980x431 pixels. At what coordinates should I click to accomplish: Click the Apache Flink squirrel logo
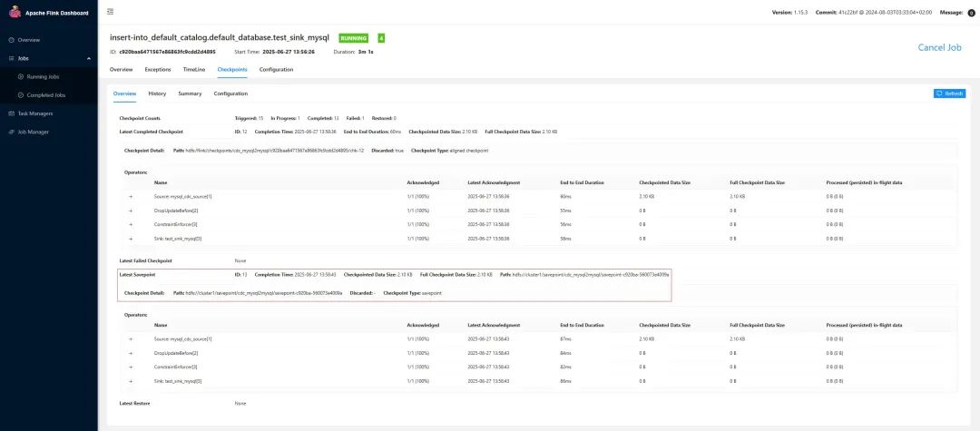(x=15, y=12)
